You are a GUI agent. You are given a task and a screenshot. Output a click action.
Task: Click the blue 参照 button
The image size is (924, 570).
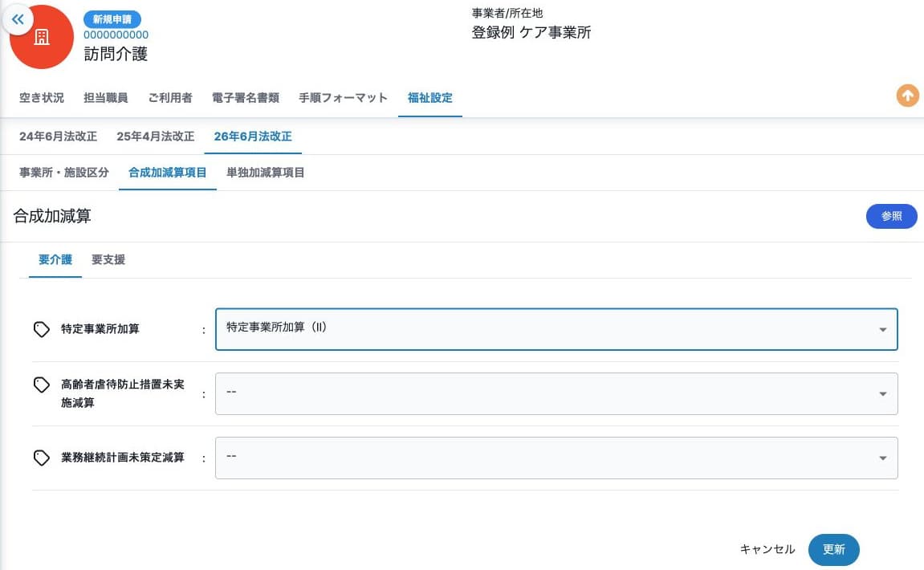coord(891,216)
